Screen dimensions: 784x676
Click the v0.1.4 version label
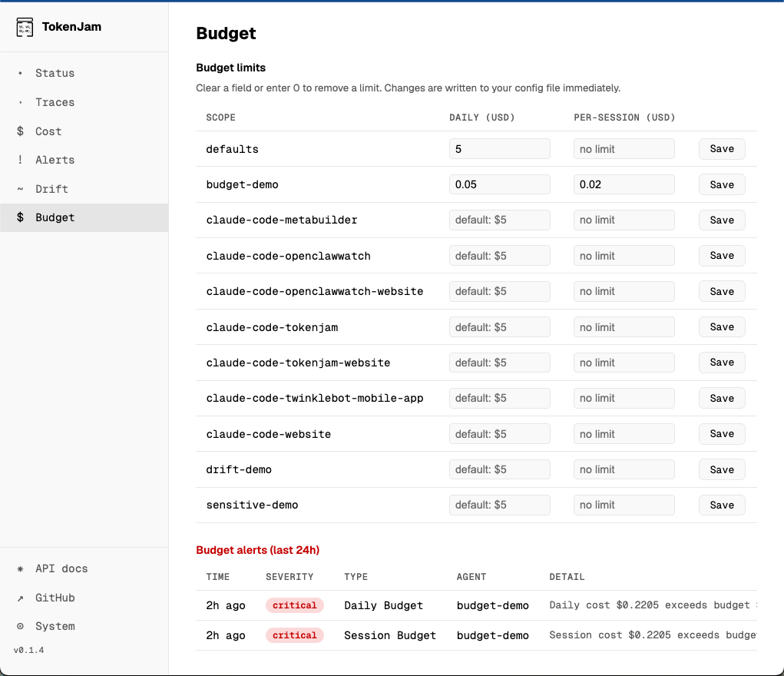click(x=28, y=650)
